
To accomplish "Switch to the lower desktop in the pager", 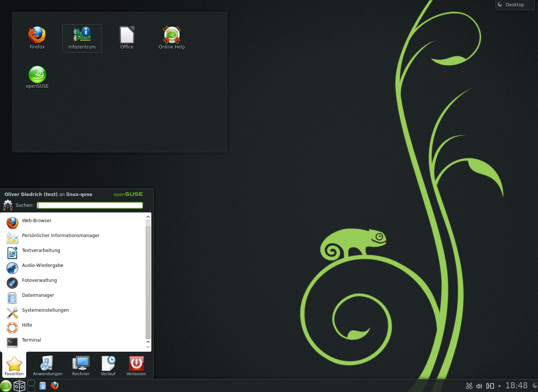I will (31, 389).
